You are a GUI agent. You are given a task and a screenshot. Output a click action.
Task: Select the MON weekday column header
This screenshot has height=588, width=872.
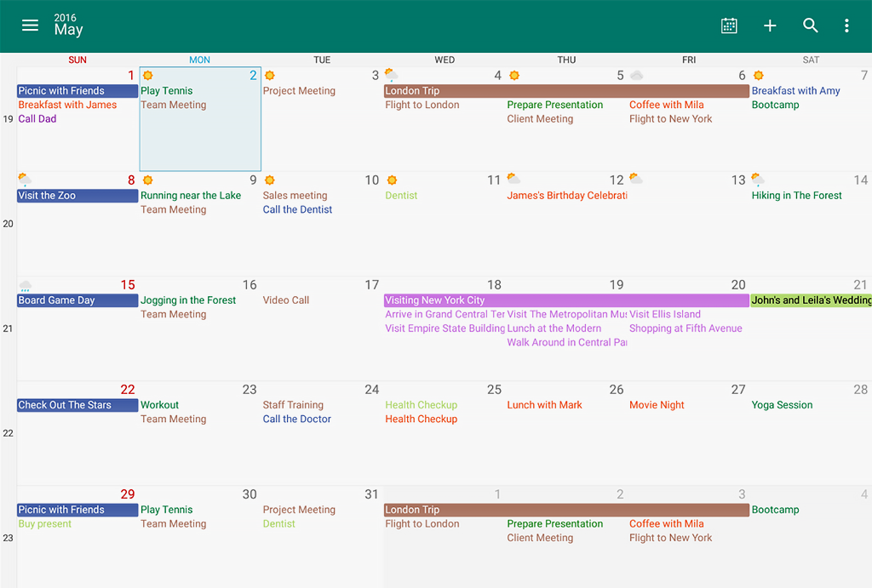pos(199,60)
